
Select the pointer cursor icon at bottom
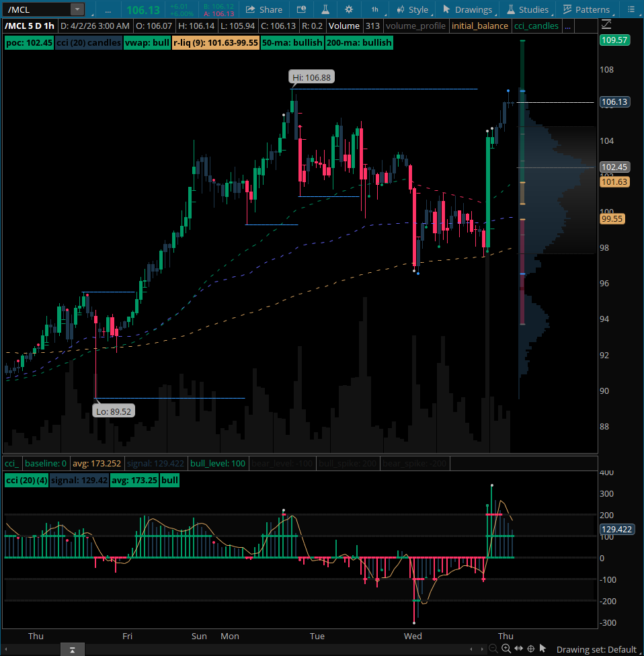tap(542, 649)
